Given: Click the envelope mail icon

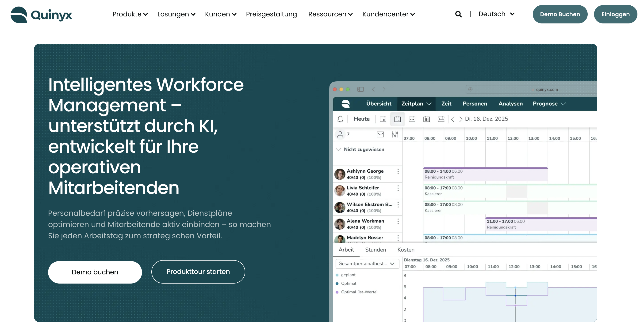Looking at the screenshot, I should 380,134.
